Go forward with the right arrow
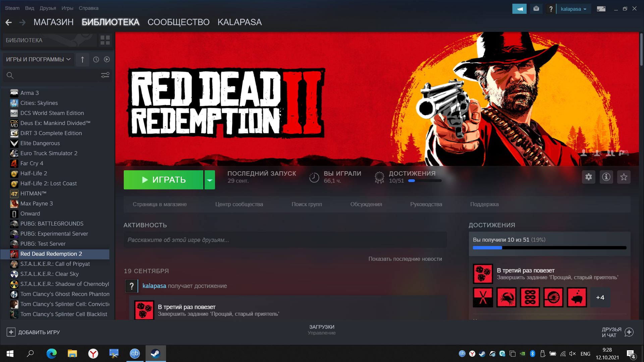This screenshot has height=362, width=644. [x=22, y=22]
